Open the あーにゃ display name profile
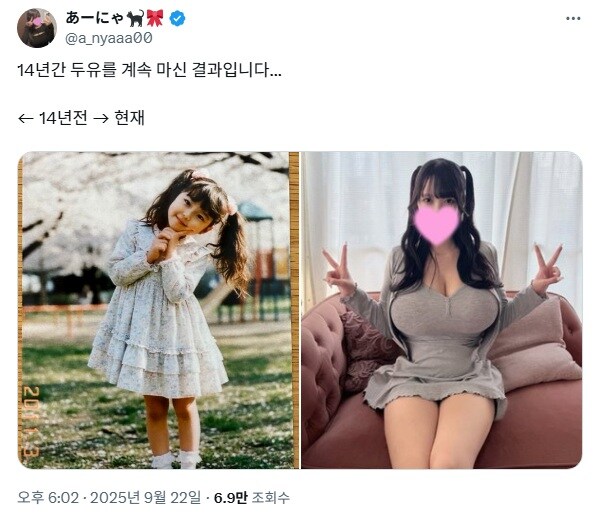The height and width of the screenshot is (522, 595). 94,18
